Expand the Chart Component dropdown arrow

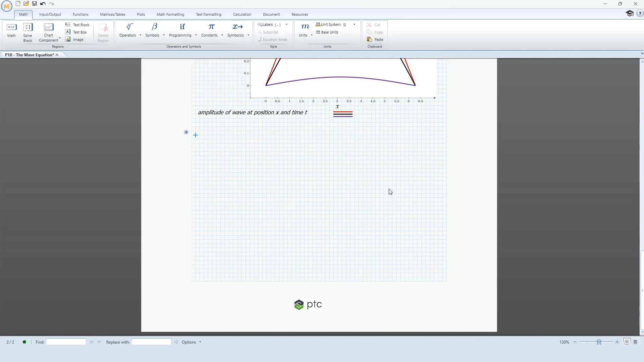(x=60, y=38)
